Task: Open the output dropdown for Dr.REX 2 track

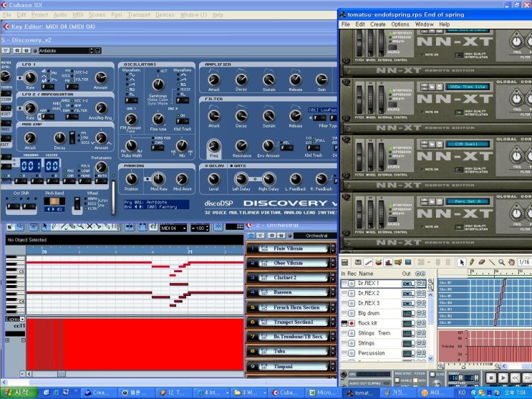Action: coord(408,294)
